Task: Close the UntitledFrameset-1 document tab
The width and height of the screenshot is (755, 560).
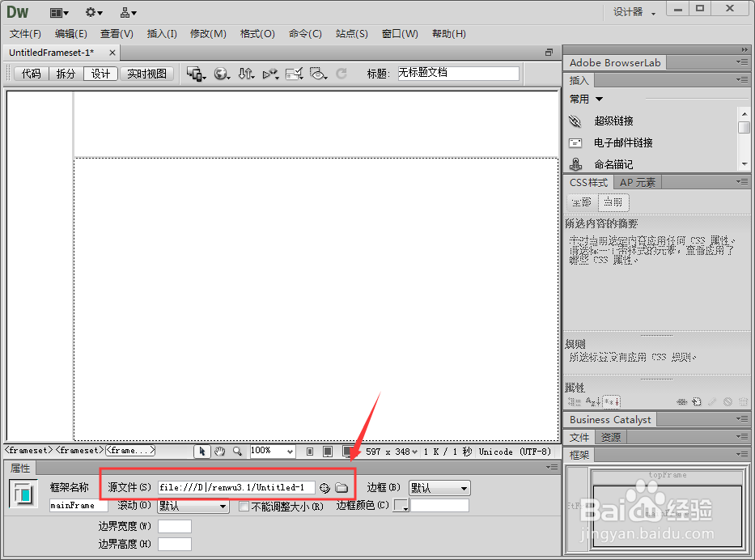Action: point(112,53)
